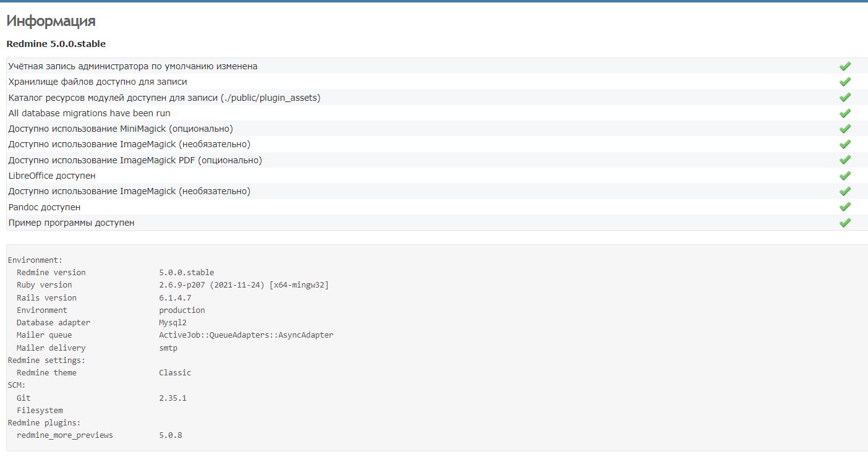Click the checkmark next to Pandoc доступен
This screenshot has height=457, width=868.
(845, 207)
